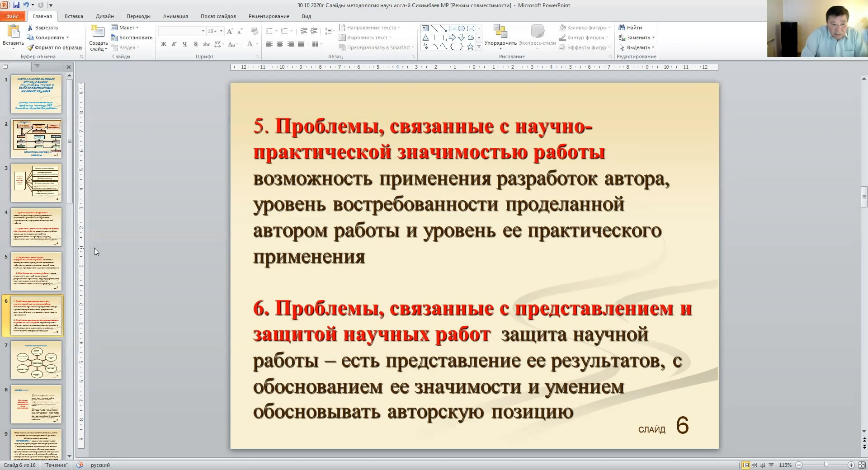Click the zoom slider handle in status bar
Screen dimensions: 868x470
(x=826, y=465)
